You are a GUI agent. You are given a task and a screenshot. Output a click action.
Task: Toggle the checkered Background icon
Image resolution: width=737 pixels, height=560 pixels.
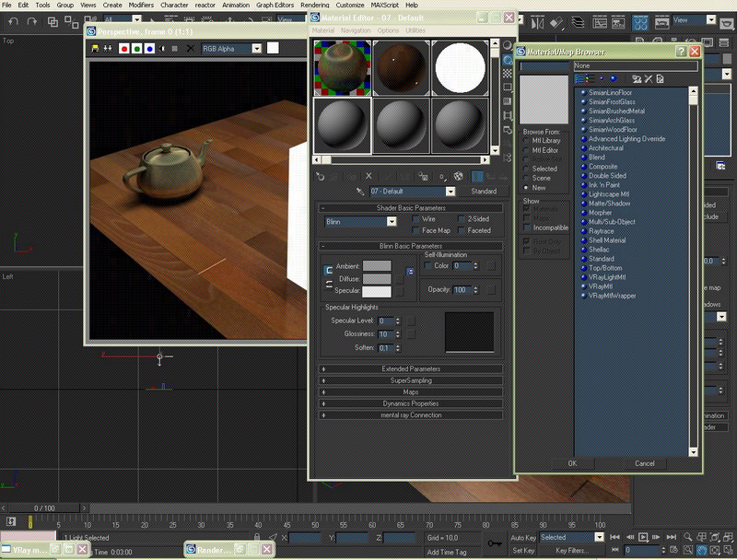click(x=508, y=74)
